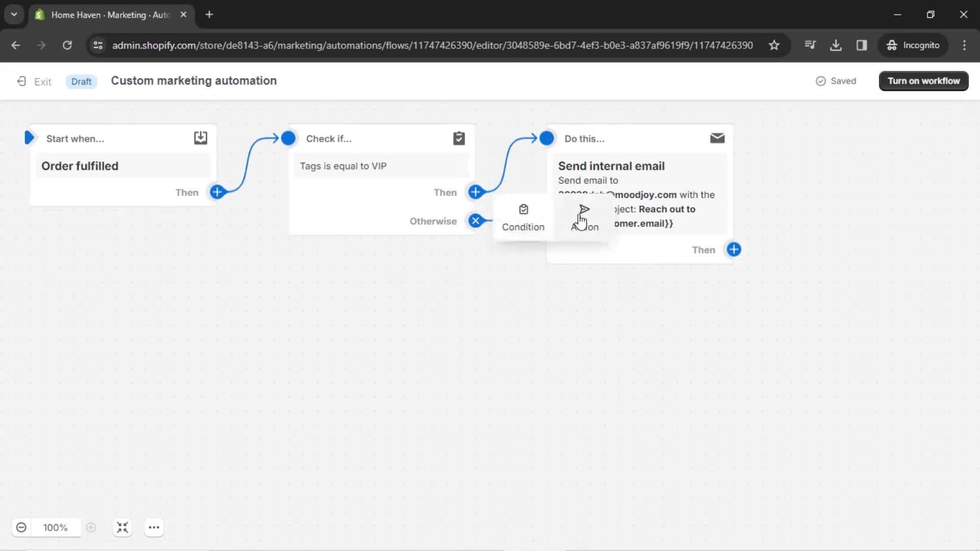Click the download/export icon on Start when block
980x551 pixels.
201,138
